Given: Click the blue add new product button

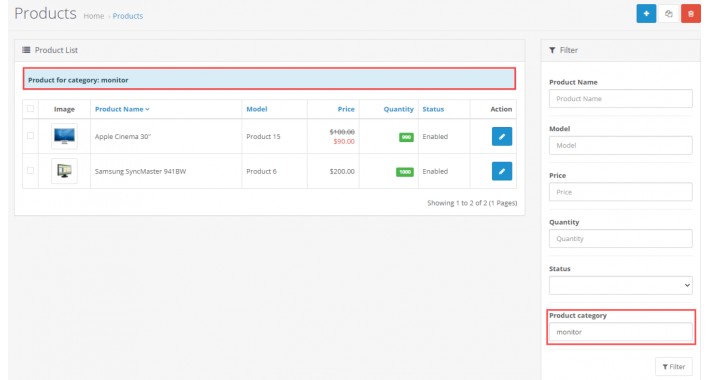Looking at the screenshot, I should (x=646, y=14).
